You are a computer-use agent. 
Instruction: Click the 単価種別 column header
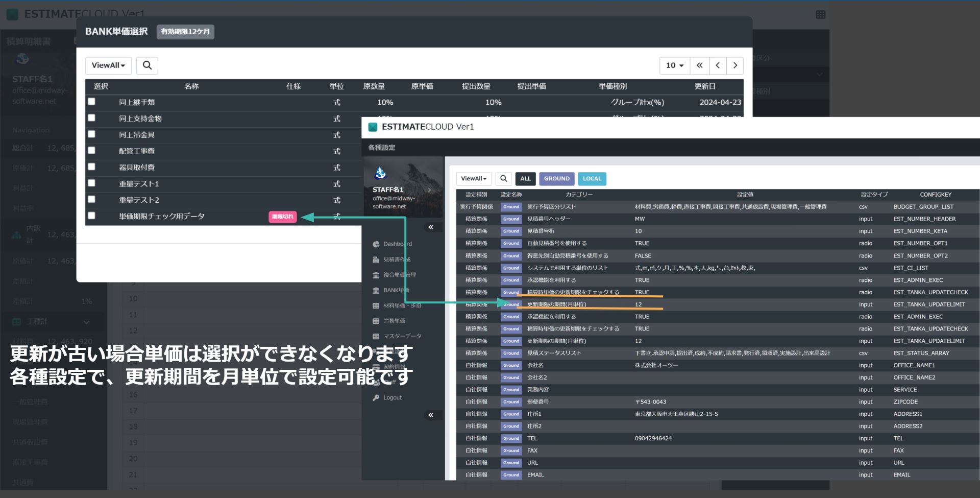point(613,86)
